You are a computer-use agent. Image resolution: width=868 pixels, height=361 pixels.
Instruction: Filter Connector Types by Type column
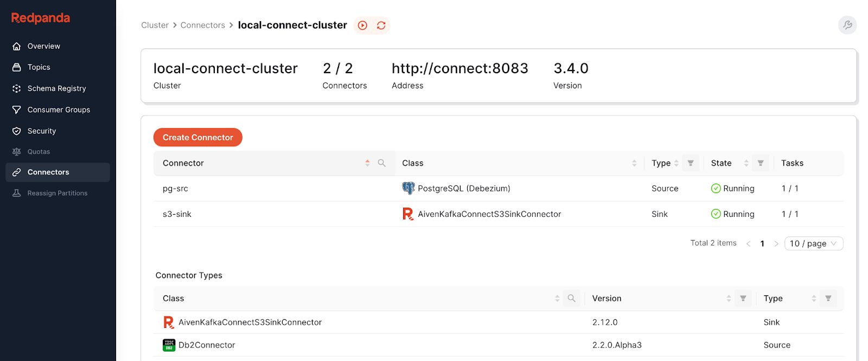pos(828,299)
